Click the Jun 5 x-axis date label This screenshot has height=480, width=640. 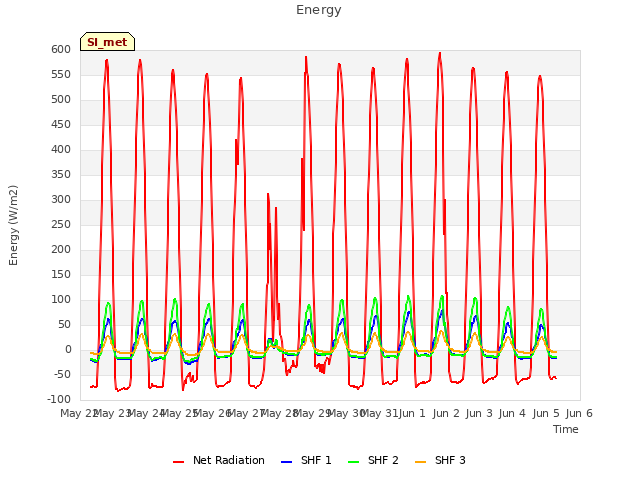point(546,413)
